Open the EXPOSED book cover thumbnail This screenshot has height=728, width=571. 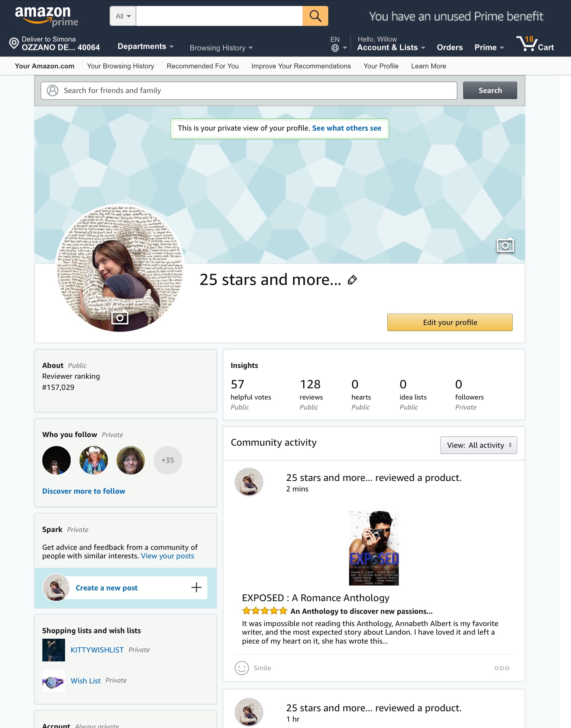[374, 548]
